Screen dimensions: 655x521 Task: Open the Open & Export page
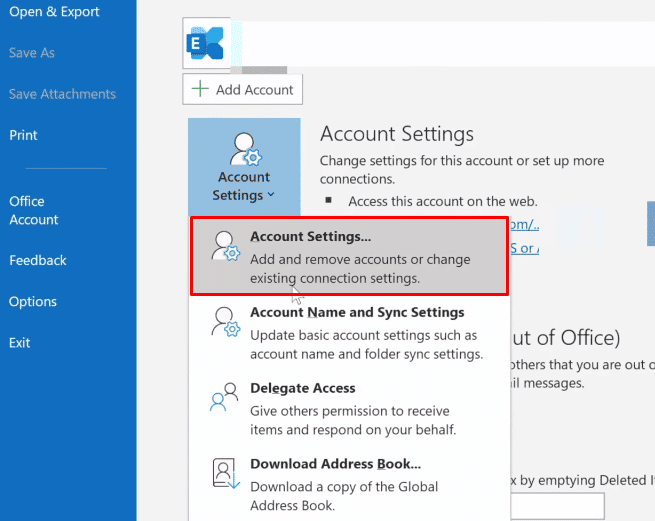pyautogui.click(x=54, y=12)
